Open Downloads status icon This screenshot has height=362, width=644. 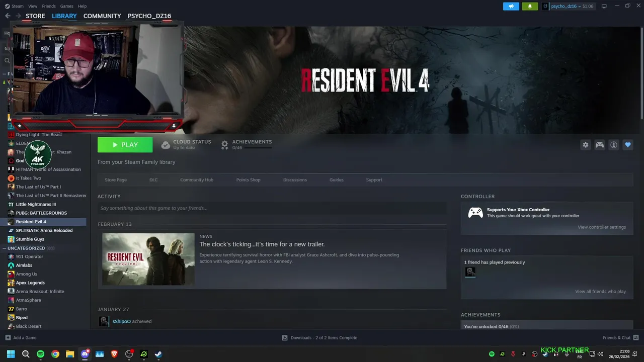285,337
